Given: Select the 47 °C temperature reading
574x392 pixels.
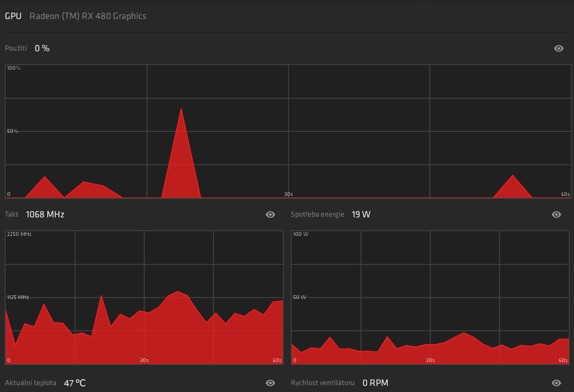Looking at the screenshot, I should click(75, 383).
